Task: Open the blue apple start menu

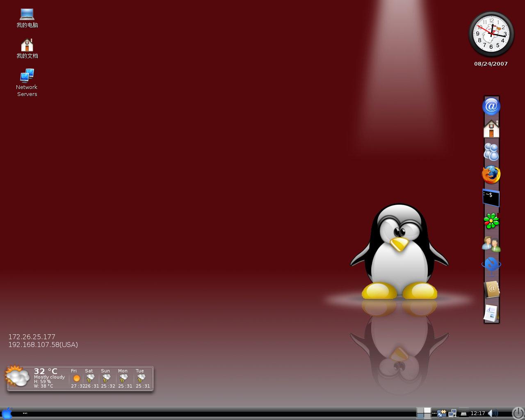Action: point(7,413)
